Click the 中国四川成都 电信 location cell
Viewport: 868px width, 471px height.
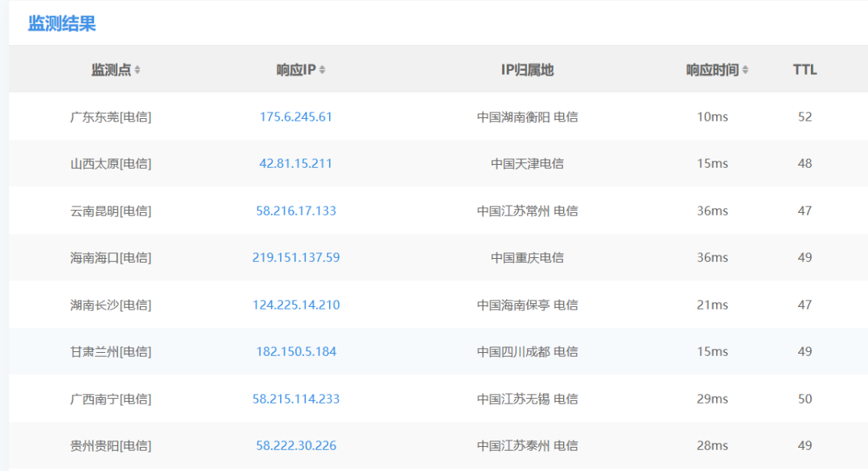click(527, 351)
